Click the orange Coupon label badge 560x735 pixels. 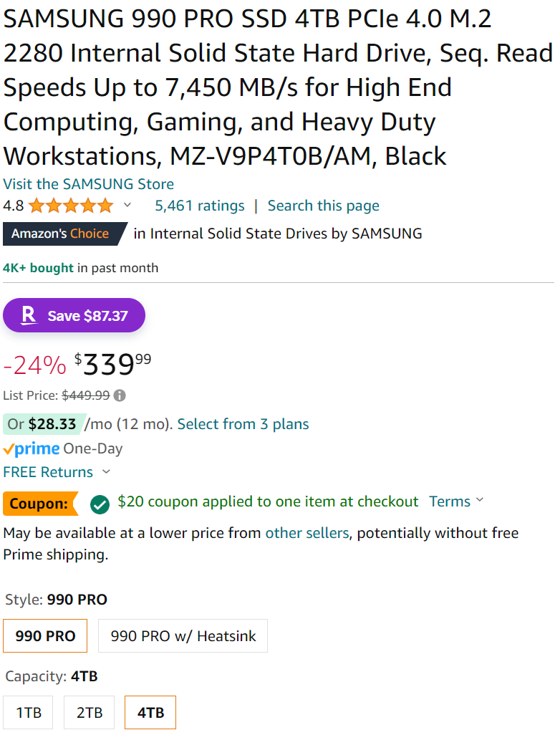40,504
